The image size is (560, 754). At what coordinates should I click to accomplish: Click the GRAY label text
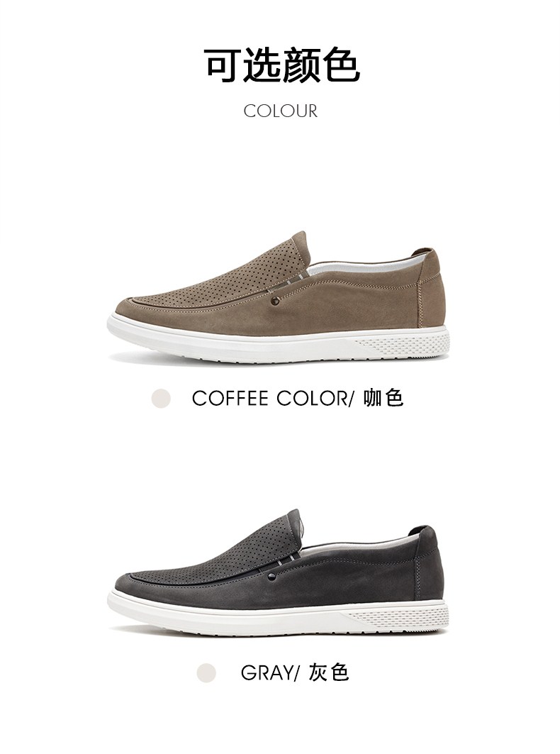coord(267,672)
